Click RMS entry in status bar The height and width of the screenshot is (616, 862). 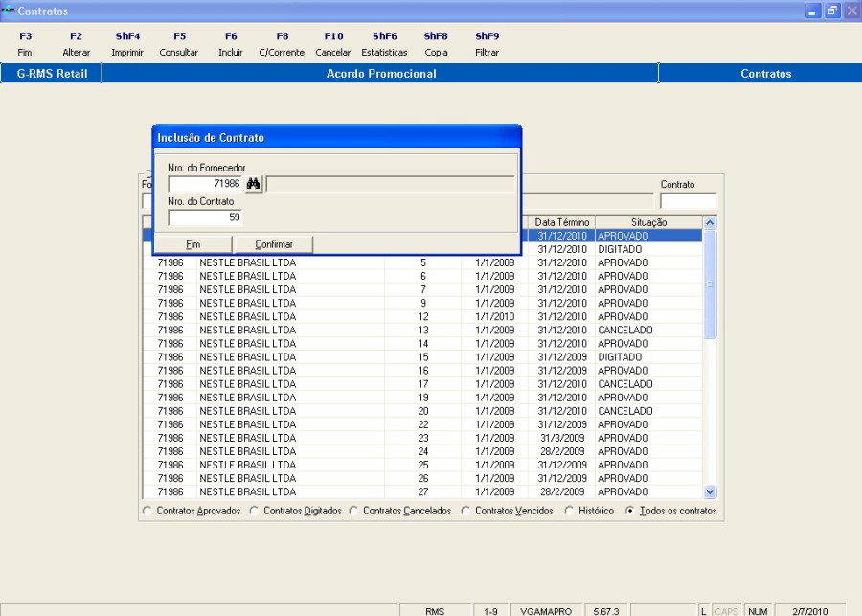click(x=435, y=611)
